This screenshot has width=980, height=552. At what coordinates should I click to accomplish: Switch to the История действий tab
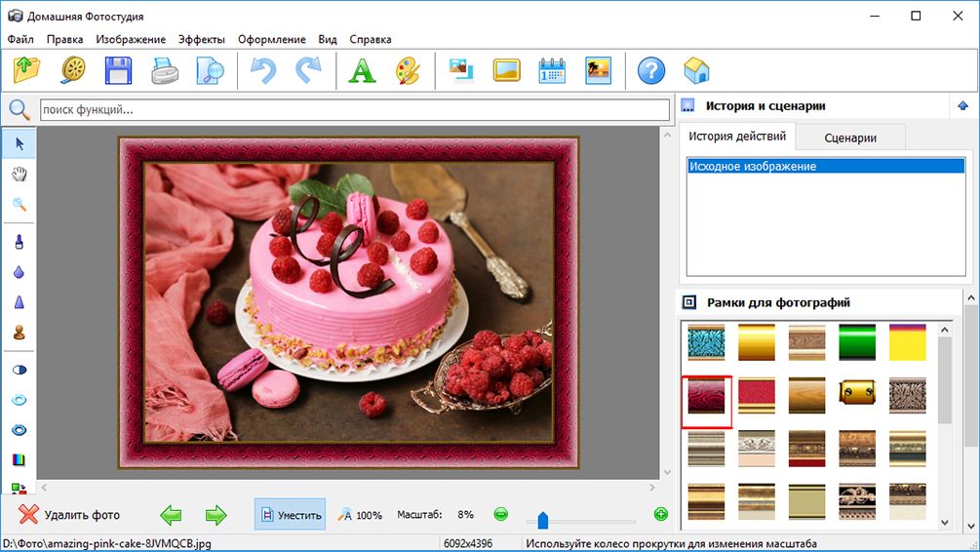737,137
